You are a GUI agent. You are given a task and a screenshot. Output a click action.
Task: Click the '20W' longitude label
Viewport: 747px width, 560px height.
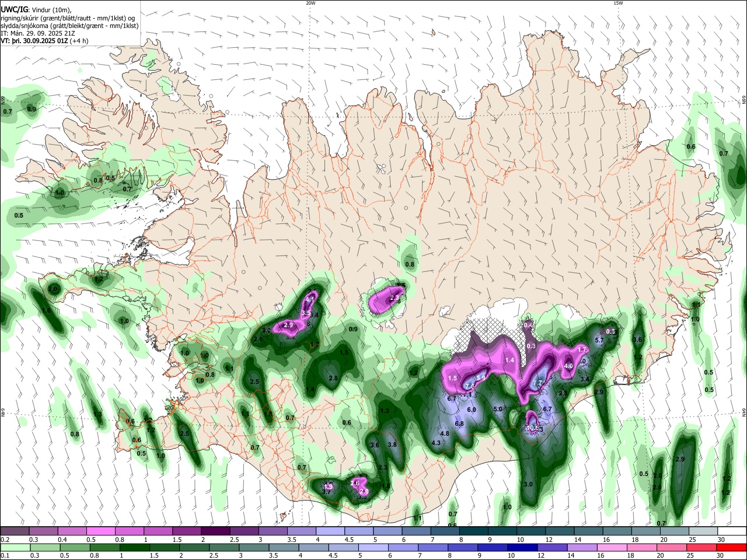[310, 3]
